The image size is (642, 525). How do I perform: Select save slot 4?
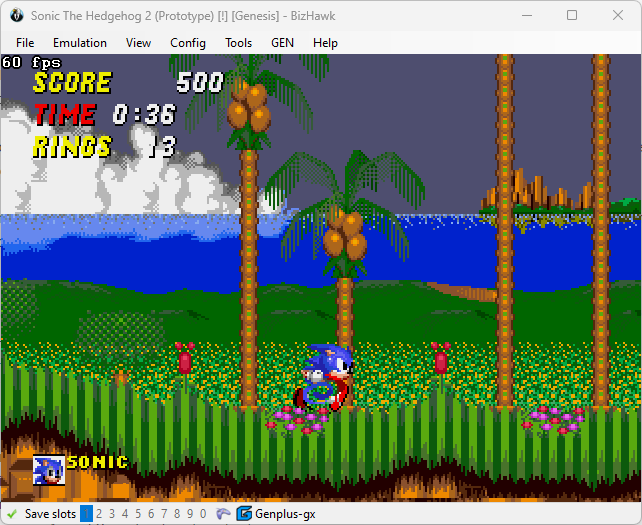[x=125, y=514]
